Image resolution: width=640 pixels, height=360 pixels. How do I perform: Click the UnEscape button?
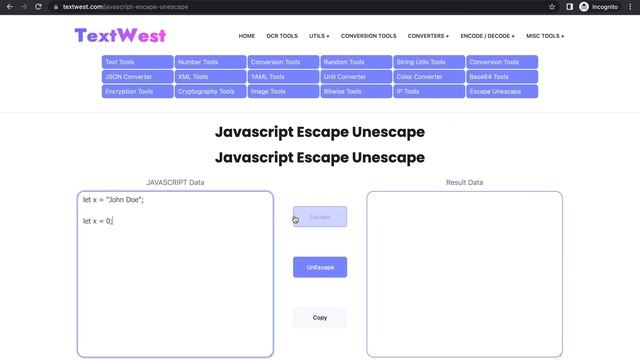pyautogui.click(x=320, y=267)
